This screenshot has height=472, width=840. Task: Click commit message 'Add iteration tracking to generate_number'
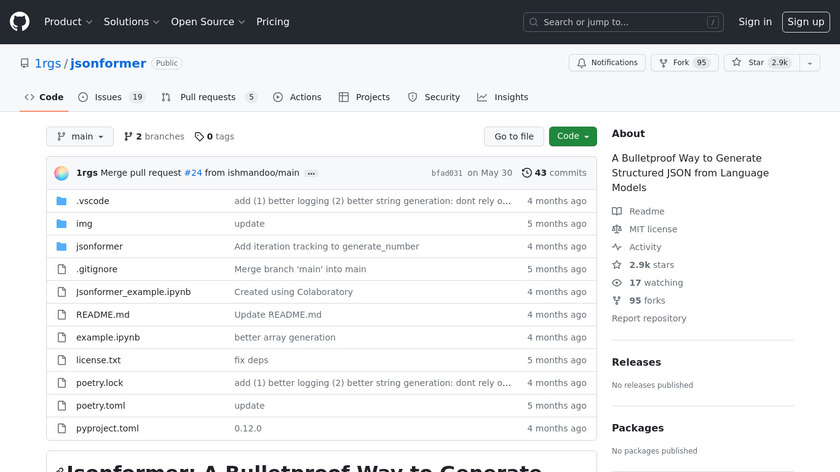coord(327,246)
